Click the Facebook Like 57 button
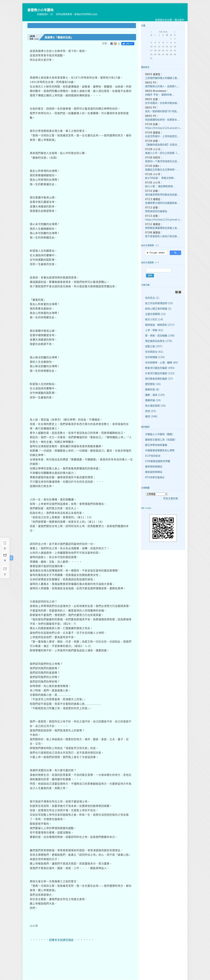The height and width of the screenshot is (980, 210). (x=128, y=44)
